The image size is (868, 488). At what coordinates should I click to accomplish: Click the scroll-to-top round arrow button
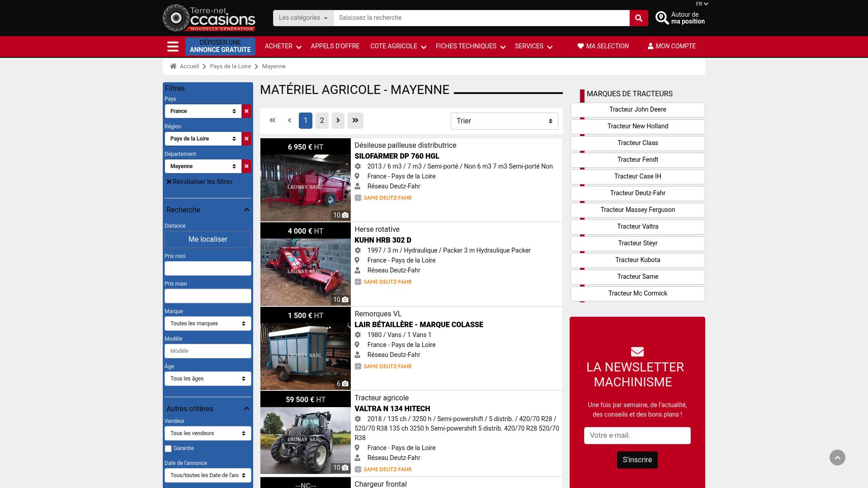tap(837, 458)
